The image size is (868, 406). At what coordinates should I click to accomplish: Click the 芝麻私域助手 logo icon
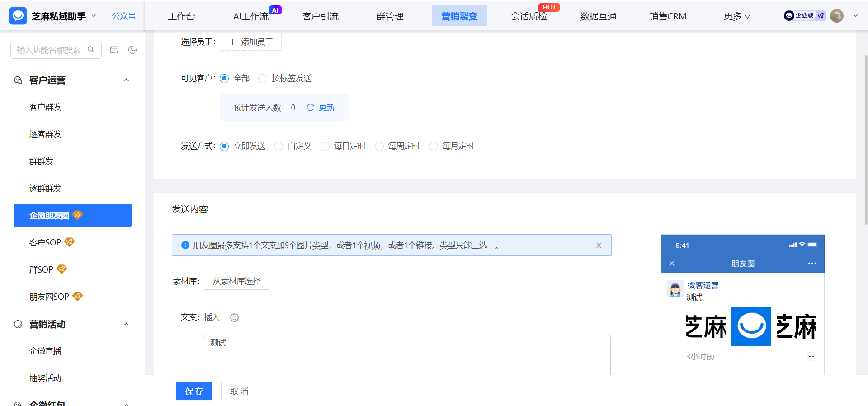pyautogui.click(x=18, y=16)
